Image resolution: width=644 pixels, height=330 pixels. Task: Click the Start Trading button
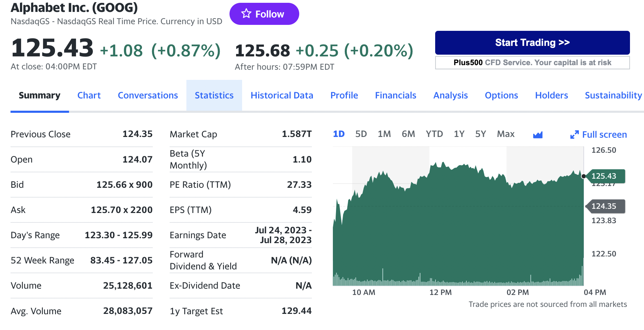532,42
